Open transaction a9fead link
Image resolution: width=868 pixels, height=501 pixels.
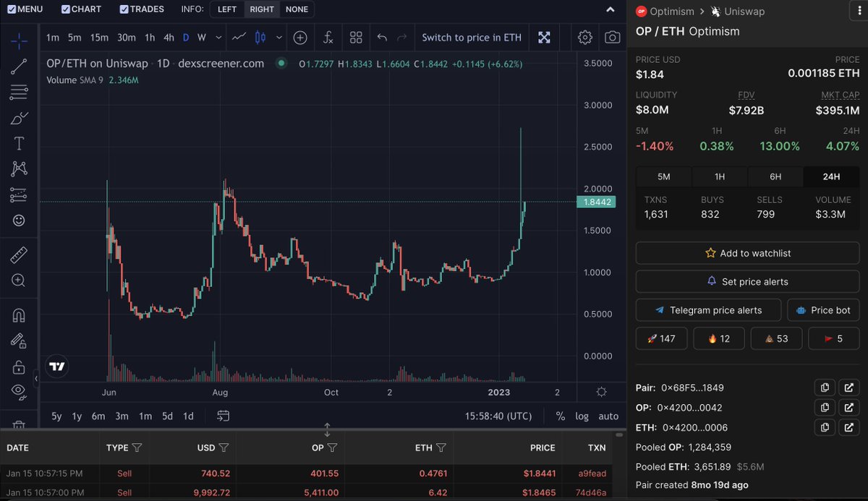click(x=592, y=473)
